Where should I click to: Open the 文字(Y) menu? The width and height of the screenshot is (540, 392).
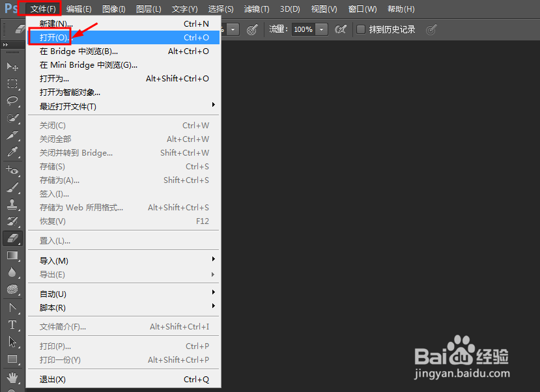tap(184, 9)
